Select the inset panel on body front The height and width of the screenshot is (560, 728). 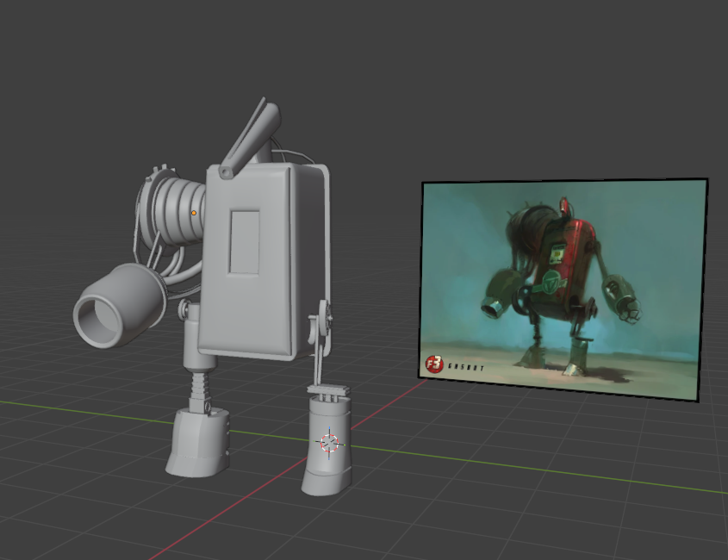click(x=245, y=242)
